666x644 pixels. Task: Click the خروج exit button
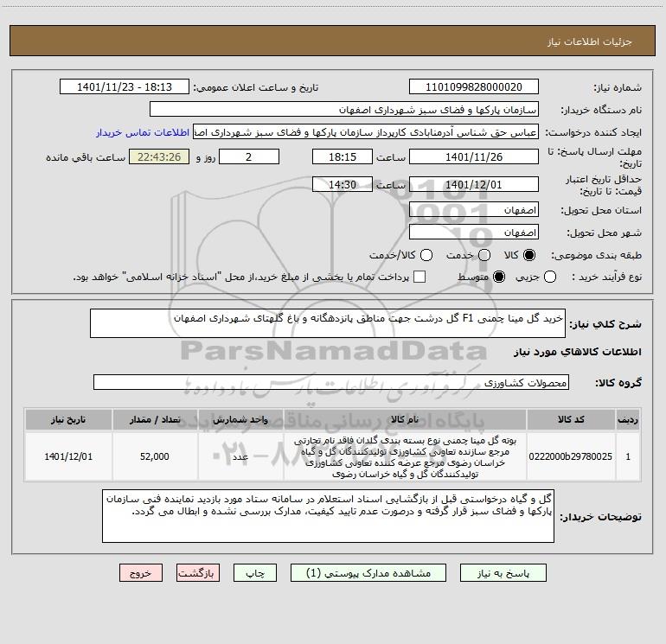[141, 573]
